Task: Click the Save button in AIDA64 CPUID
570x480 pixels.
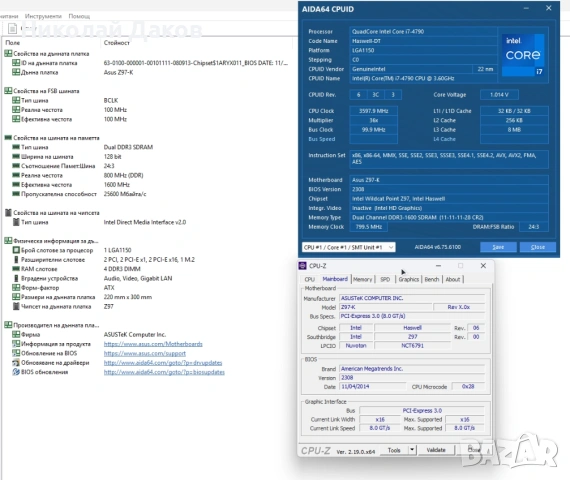Action: 498,247
